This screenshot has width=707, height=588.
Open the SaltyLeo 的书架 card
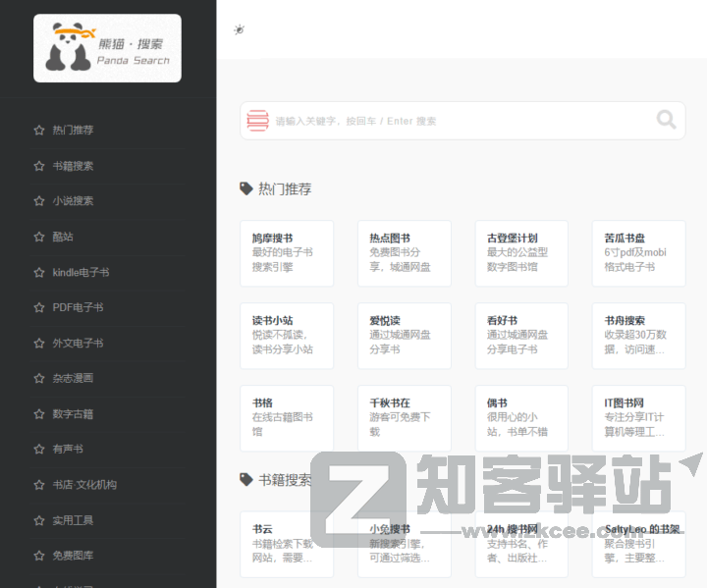pos(639,544)
